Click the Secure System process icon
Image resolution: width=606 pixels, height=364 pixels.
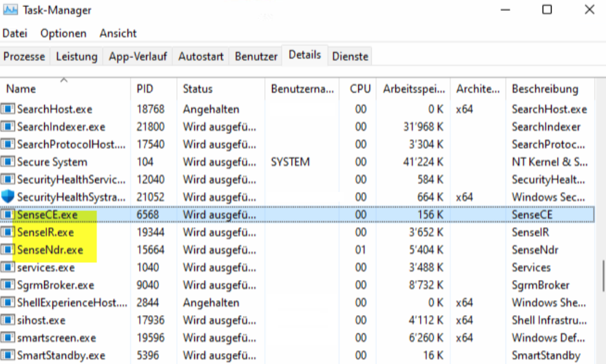click(8, 162)
